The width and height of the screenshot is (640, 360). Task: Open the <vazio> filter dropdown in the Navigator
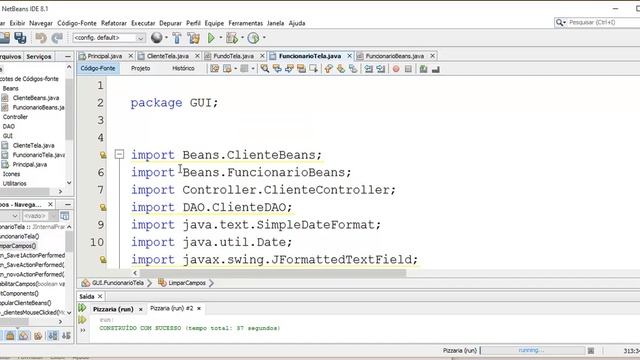40,216
